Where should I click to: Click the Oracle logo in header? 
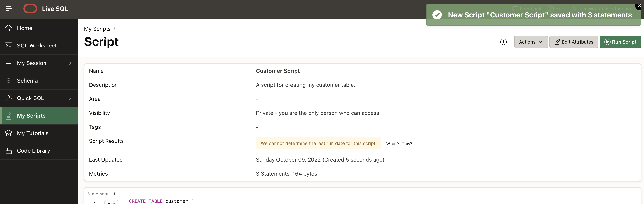tap(30, 9)
